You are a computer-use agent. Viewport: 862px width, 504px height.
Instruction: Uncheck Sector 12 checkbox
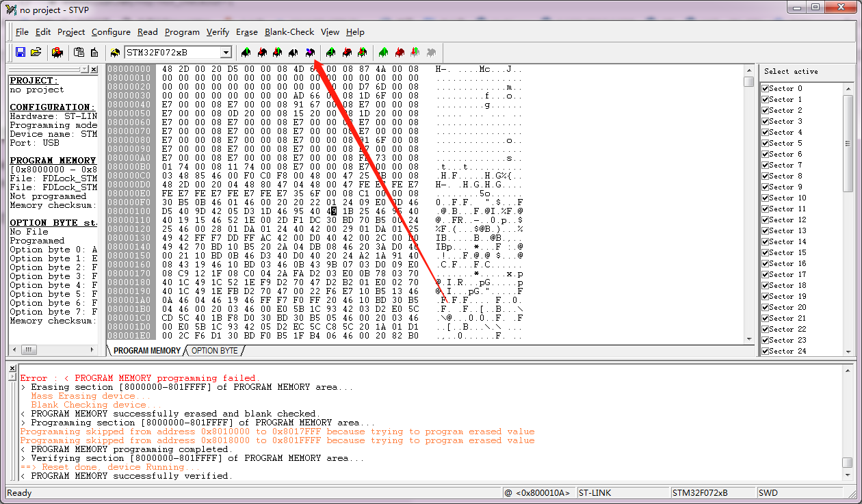(x=765, y=220)
